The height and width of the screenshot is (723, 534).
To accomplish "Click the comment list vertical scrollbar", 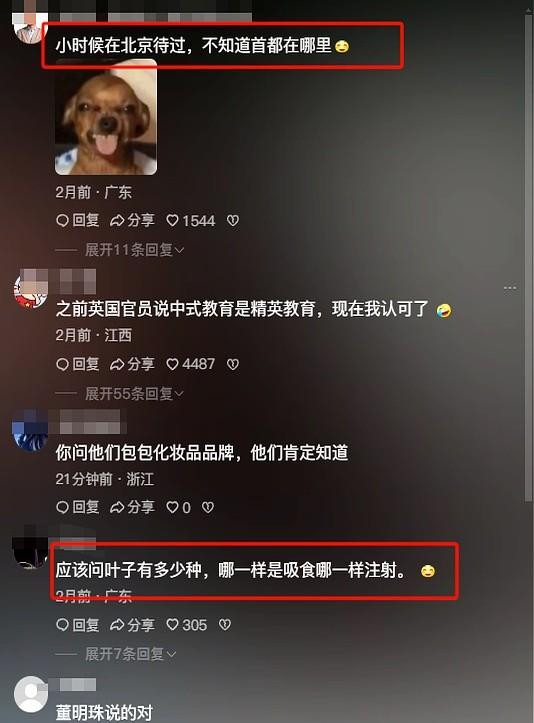I will point(528,258).
